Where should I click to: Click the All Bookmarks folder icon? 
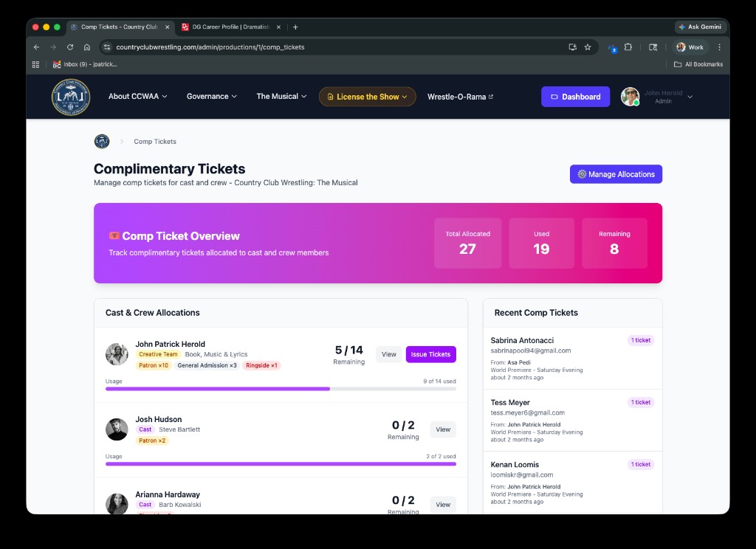coord(678,64)
